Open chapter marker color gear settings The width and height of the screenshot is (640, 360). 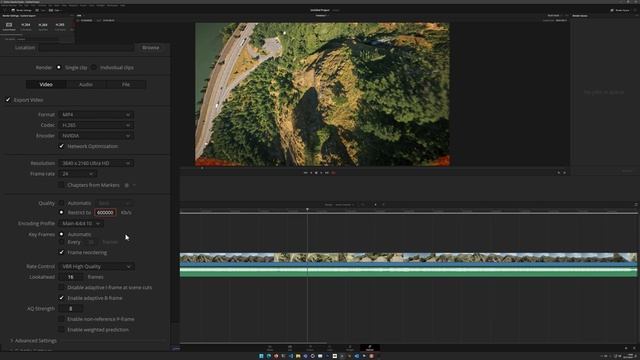pos(127,185)
